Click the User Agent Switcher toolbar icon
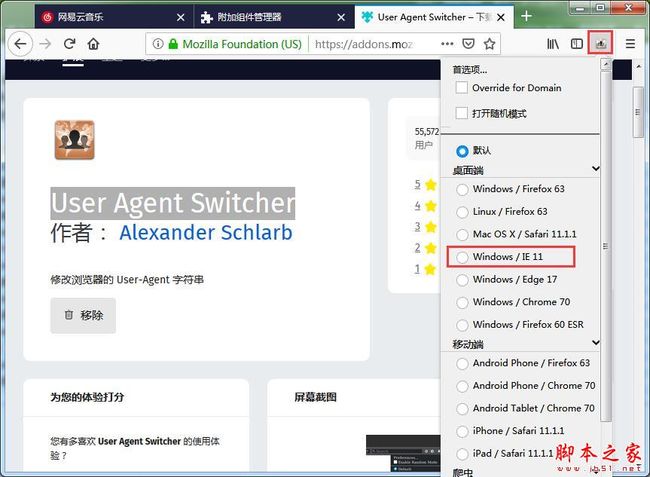This screenshot has width=650, height=477. tap(600, 43)
